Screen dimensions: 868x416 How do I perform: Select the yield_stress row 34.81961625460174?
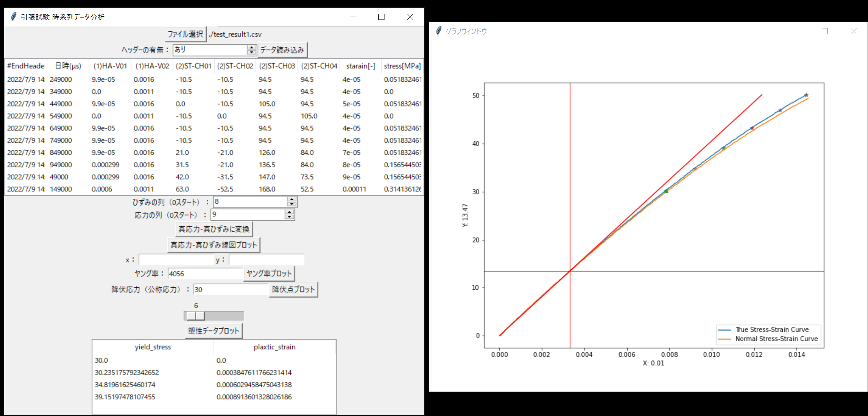214,385
